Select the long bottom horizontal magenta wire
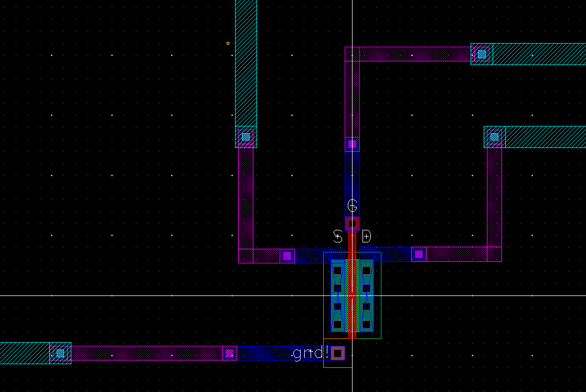This screenshot has width=586, height=392. (x=145, y=353)
